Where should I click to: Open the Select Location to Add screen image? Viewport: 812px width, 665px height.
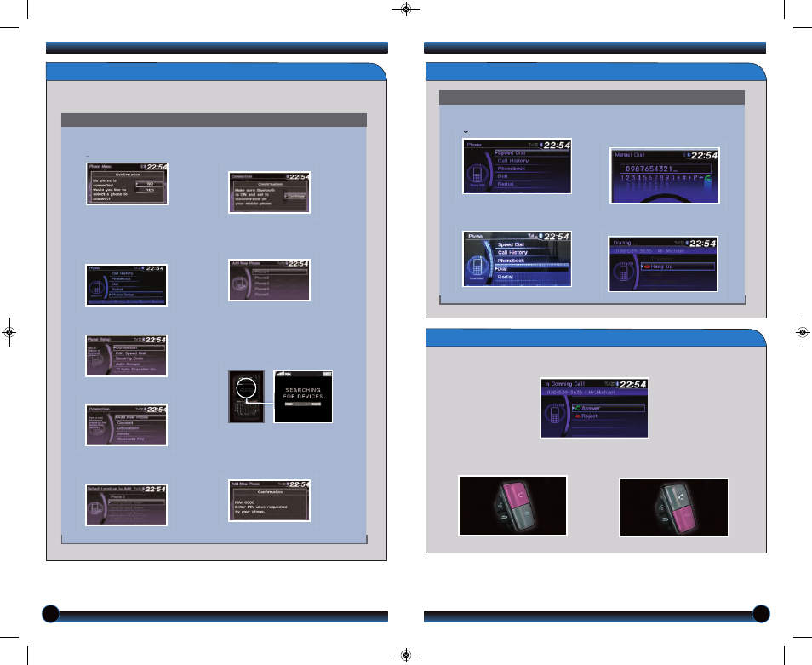(x=126, y=505)
